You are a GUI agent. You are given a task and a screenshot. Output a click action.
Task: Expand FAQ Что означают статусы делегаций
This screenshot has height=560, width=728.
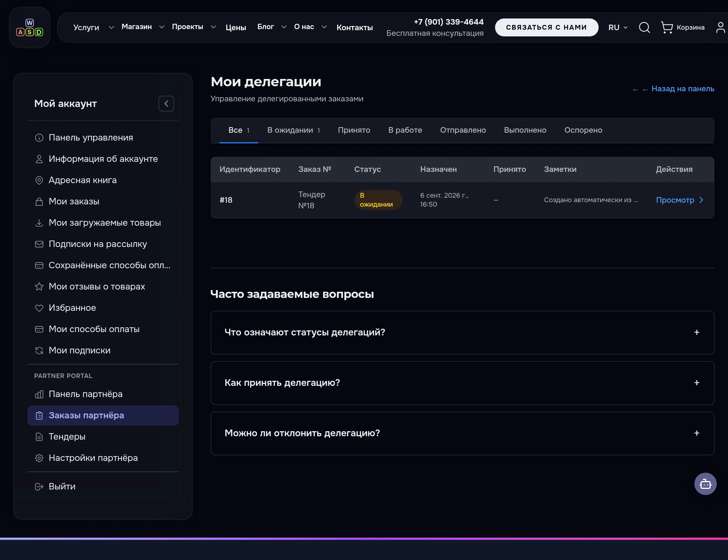[462, 333]
